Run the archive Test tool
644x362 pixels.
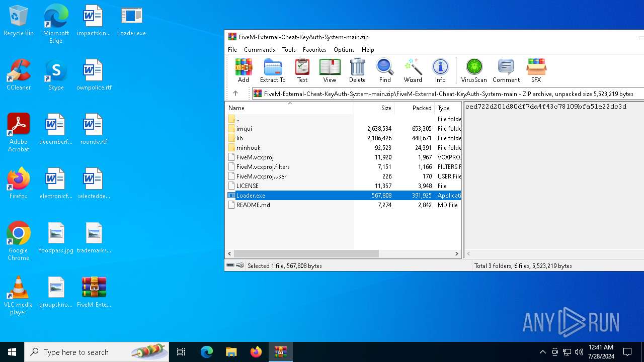point(302,70)
